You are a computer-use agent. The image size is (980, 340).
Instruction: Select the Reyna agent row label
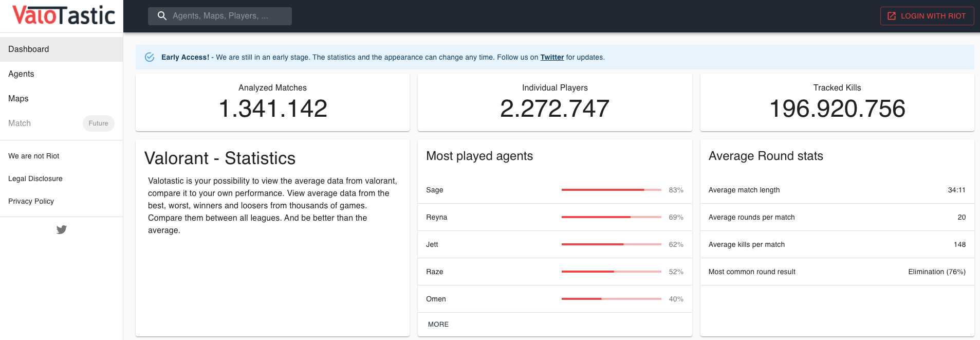[437, 217]
